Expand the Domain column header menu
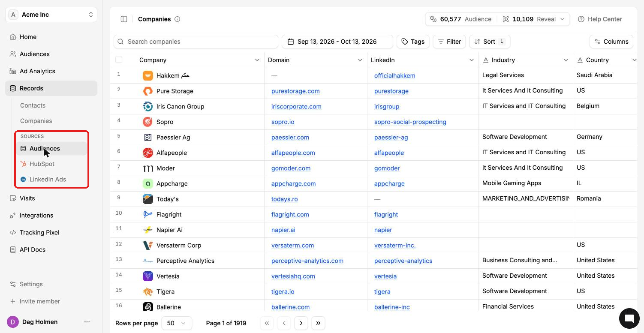The height and width of the screenshot is (333, 644). pyautogui.click(x=360, y=60)
